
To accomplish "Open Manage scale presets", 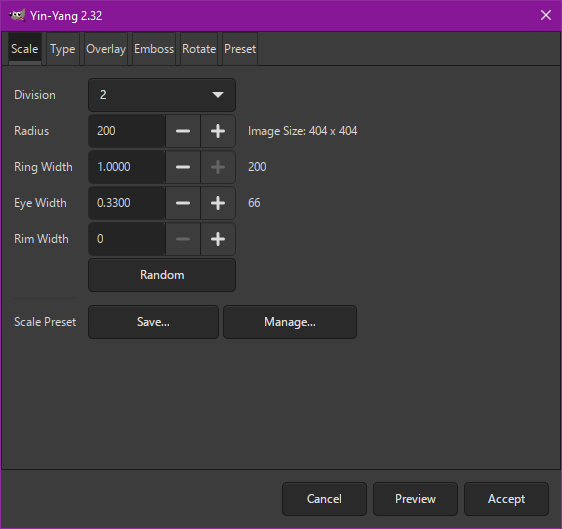I will pos(290,322).
